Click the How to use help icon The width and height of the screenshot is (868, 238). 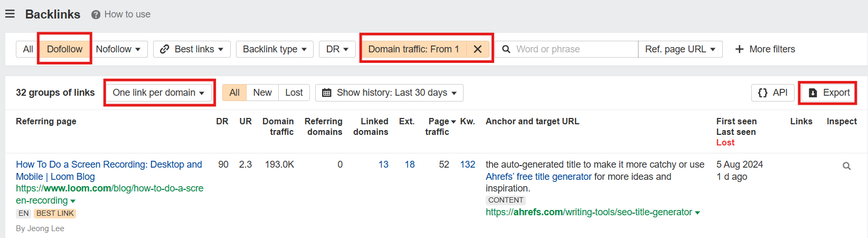(96, 15)
